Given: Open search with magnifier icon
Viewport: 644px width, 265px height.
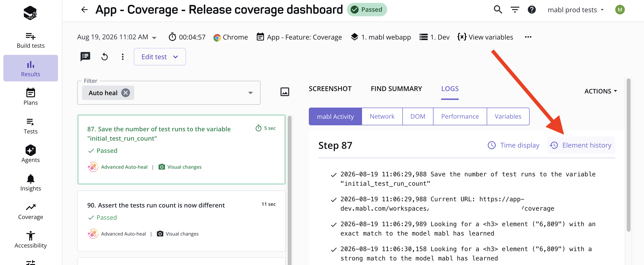Looking at the screenshot, I should tap(498, 10).
